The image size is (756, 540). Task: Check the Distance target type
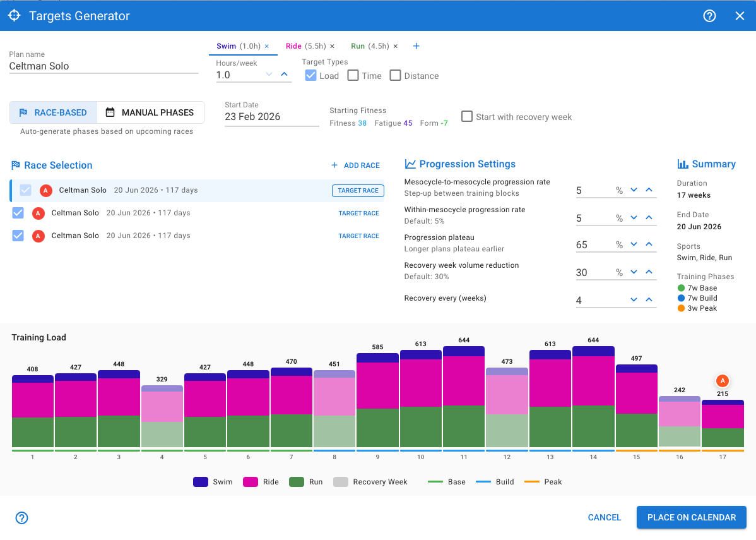pos(395,76)
